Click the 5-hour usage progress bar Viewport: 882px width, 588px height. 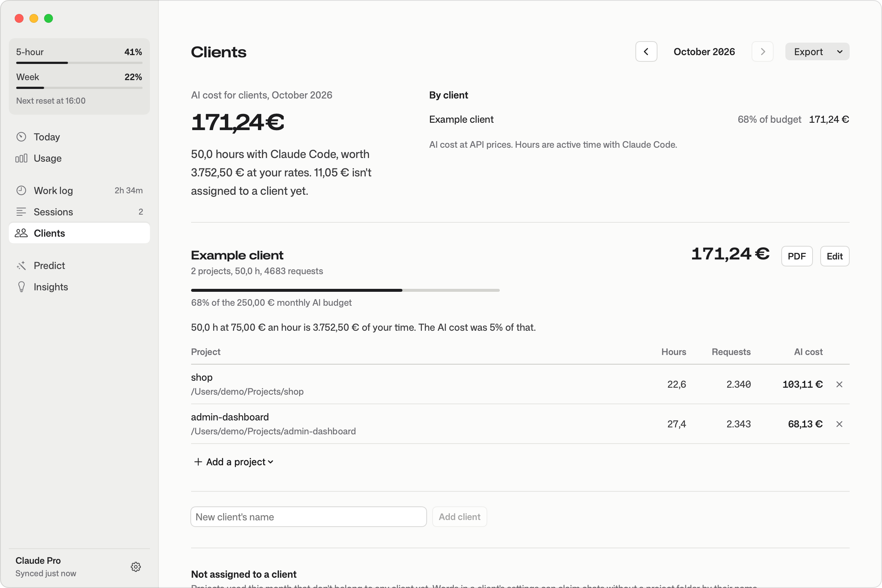(79, 62)
